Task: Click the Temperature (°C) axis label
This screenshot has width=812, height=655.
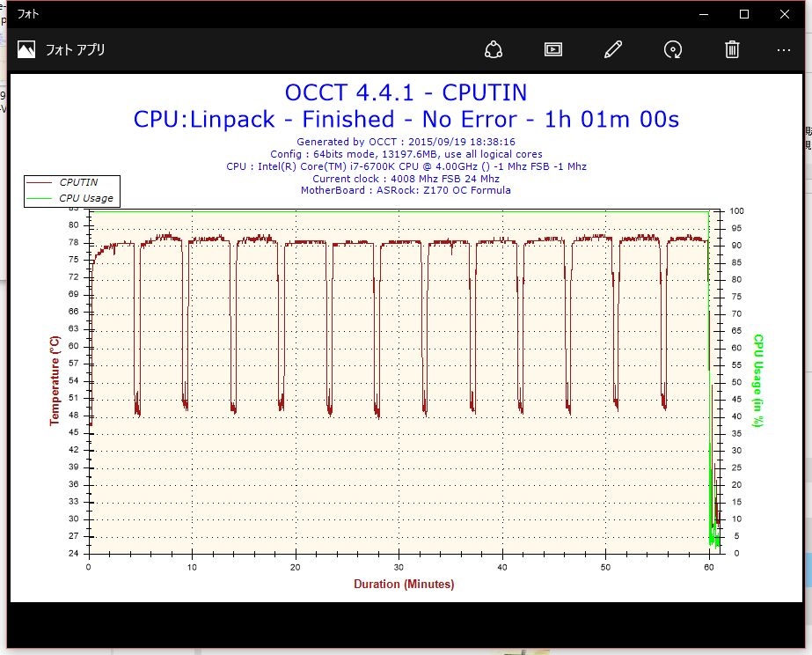Action: pyautogui.click(x=55, y=381)
